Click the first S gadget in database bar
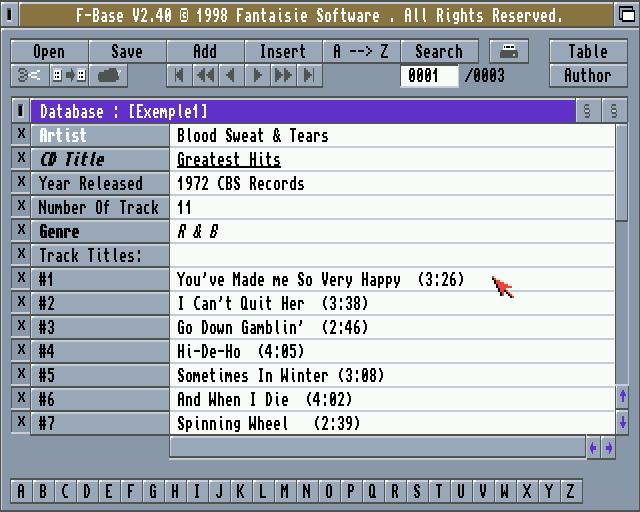Image resolution: width=640 pixels, height=512 pixels. (587, 111)
